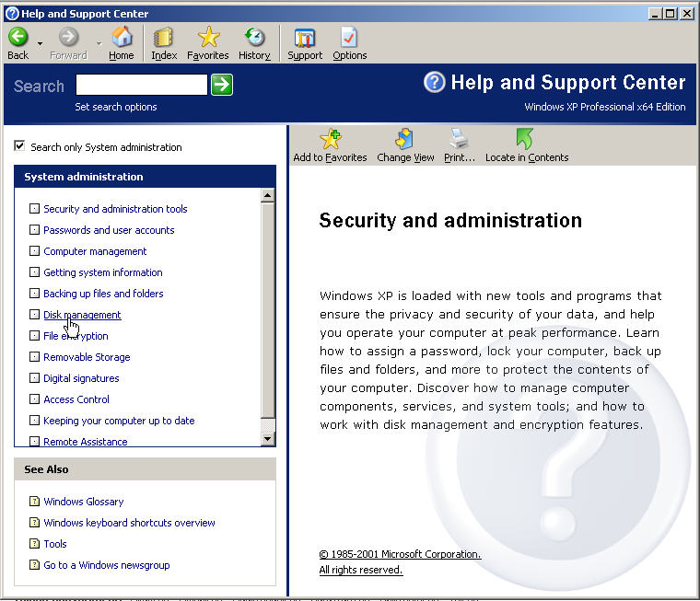
Task: Click the Support toolbar icon
Action: coord(305,38)
